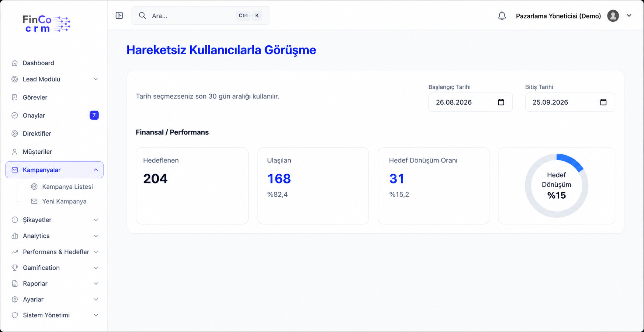This screenshot has height=332, width=644.
Task: Expand the Performans & Hedefler chevron
Action: coord(96,252)
